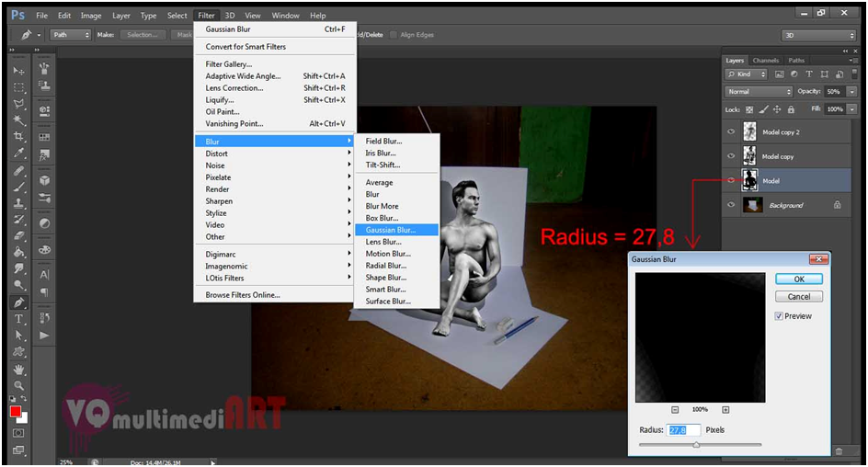
Task: Select the Move tool
Action: coord(18,71)
